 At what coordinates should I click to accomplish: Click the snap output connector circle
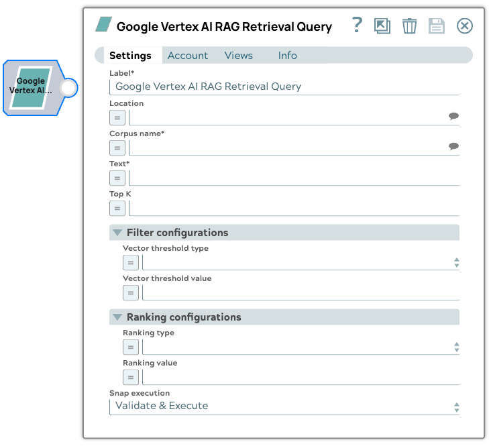[68, 88]
